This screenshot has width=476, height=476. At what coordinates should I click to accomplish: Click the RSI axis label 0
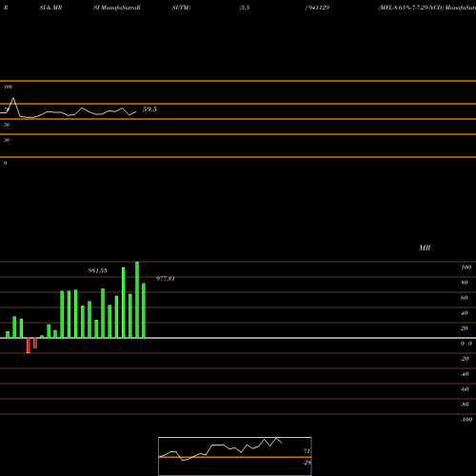pyautogui.click(x=5, y=163)
